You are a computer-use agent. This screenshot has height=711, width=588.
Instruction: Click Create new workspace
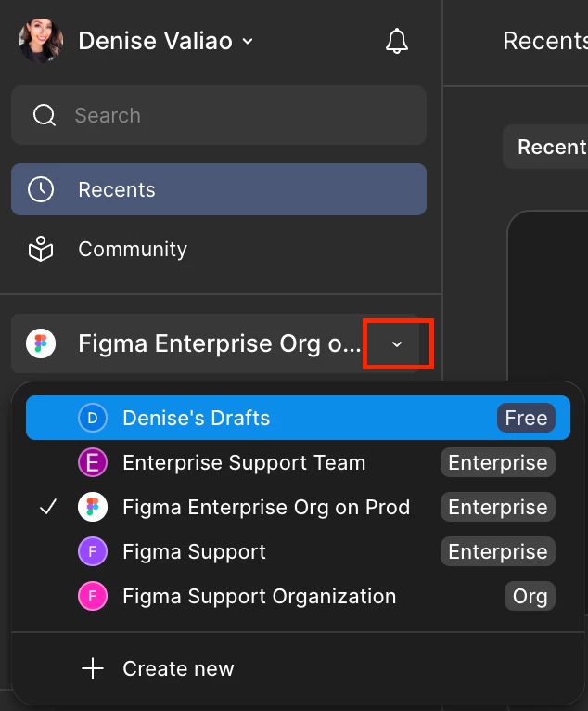click(x=298, y=668)
